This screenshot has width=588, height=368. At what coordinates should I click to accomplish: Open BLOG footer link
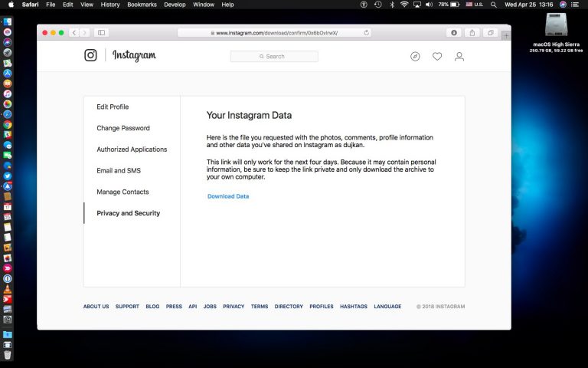tap(152, 307)
